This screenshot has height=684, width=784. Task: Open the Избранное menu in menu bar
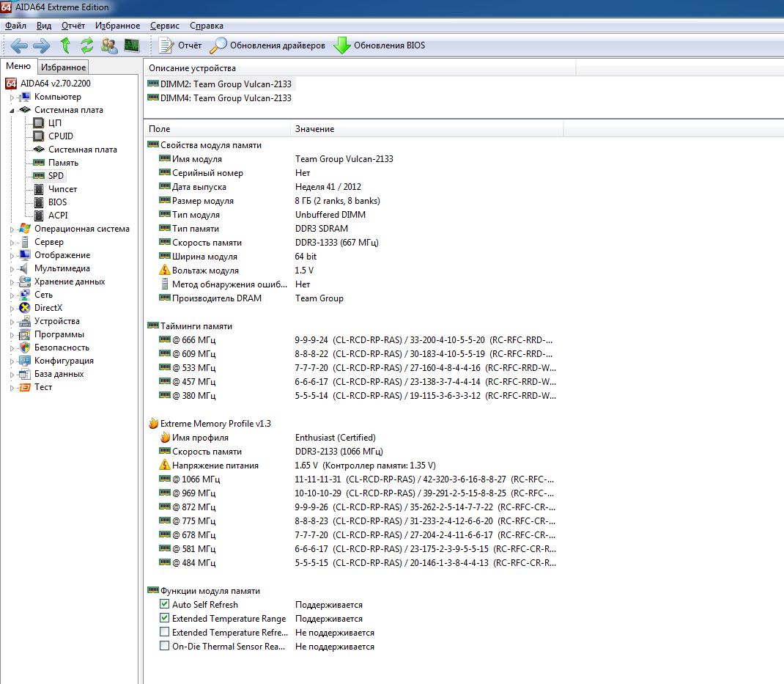[117, 26]
